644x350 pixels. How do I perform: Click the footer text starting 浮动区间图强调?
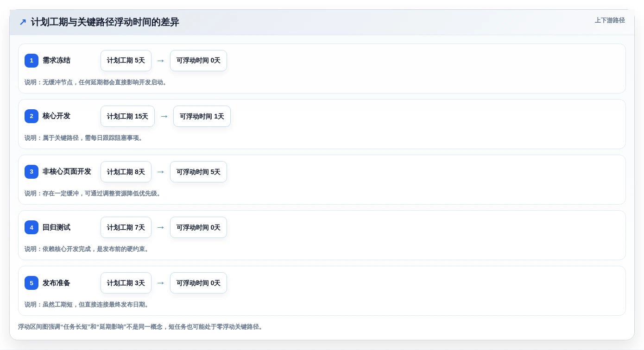[x=141, y=327]
